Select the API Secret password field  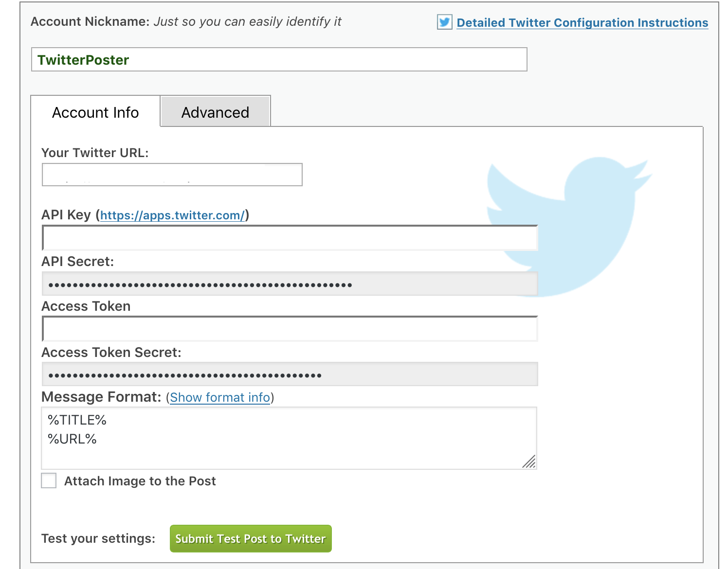coord(290,284)
